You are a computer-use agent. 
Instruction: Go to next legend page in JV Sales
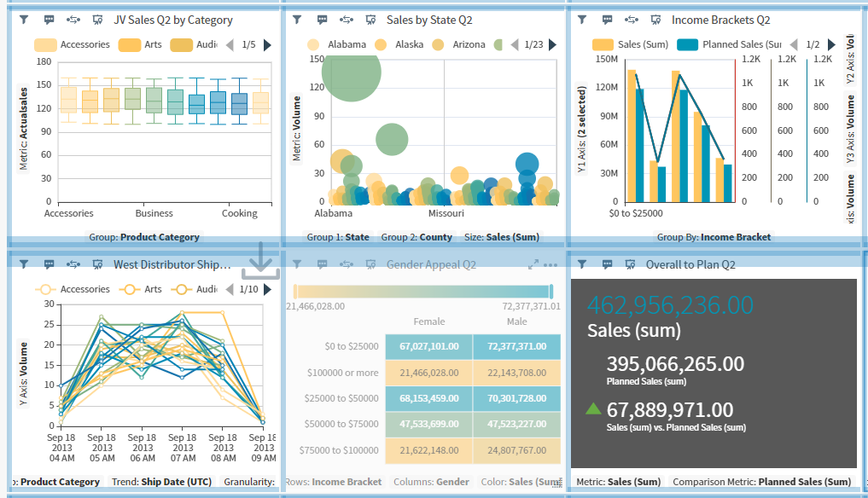(x=267, y=45)
